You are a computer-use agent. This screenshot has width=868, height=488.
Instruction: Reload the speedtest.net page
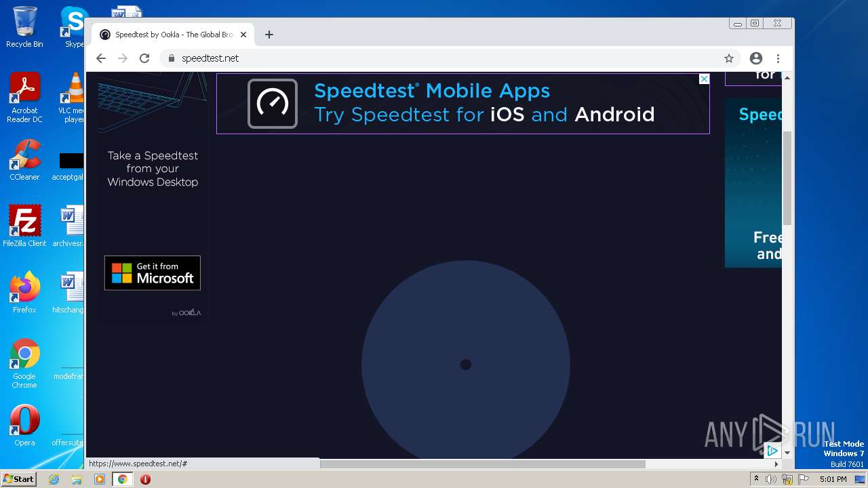pos(144,58)
